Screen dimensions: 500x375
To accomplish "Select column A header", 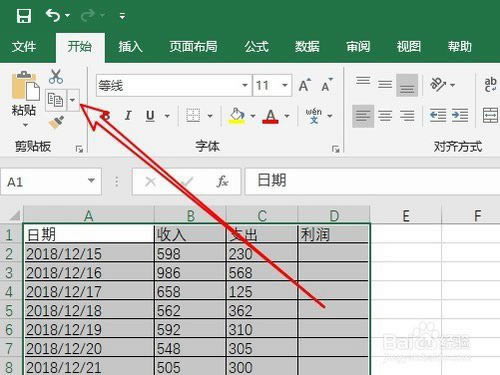I will point(89,215).
